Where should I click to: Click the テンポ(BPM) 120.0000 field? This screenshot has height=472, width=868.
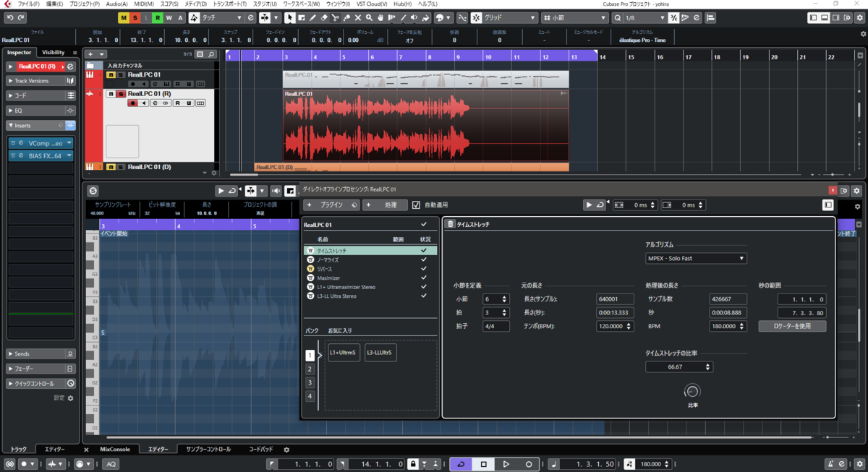[616, 326]
